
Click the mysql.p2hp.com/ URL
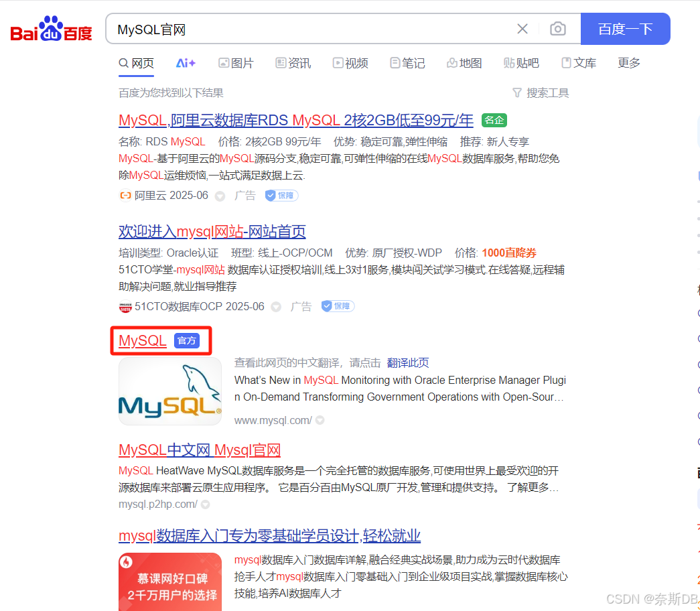click(157, 504)
